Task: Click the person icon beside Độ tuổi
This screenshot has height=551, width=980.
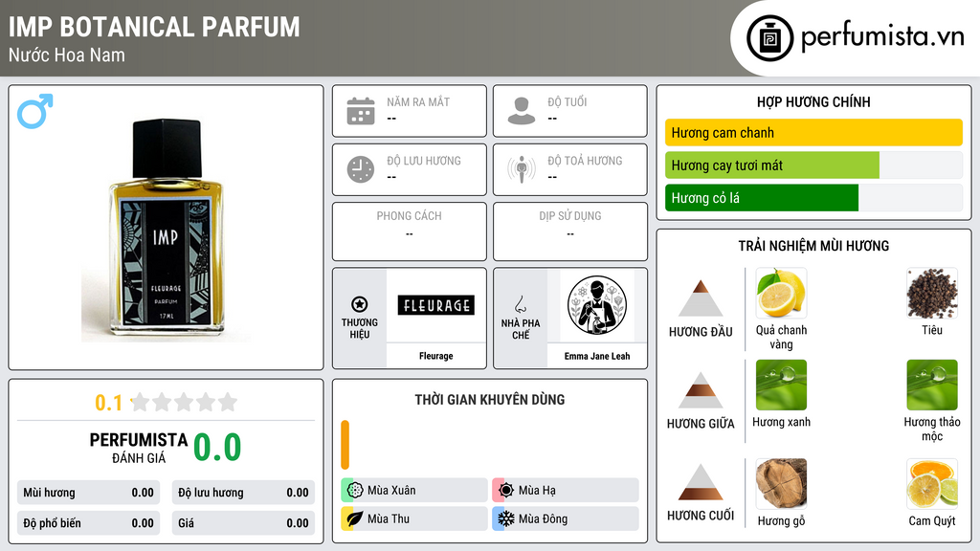Action: [x=522, y=111]
